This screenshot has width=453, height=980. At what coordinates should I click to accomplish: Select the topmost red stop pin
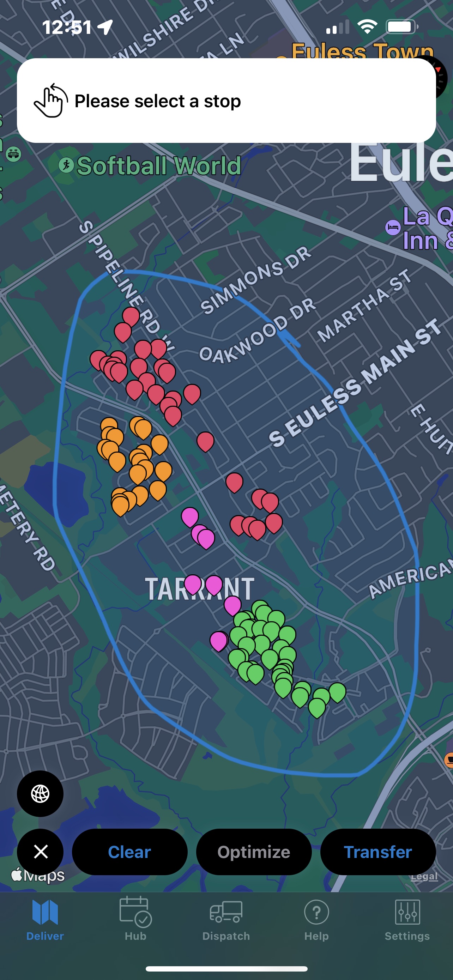point(131,316)
